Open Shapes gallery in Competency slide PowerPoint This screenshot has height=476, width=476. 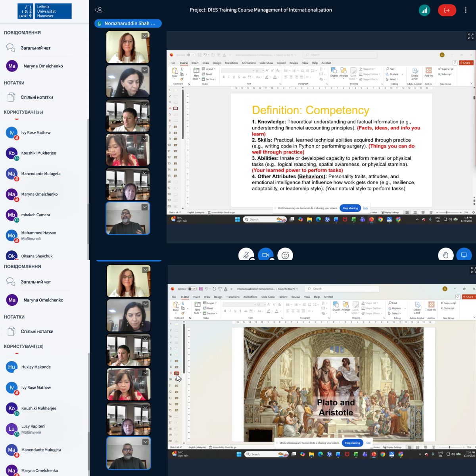coord(334,73)
